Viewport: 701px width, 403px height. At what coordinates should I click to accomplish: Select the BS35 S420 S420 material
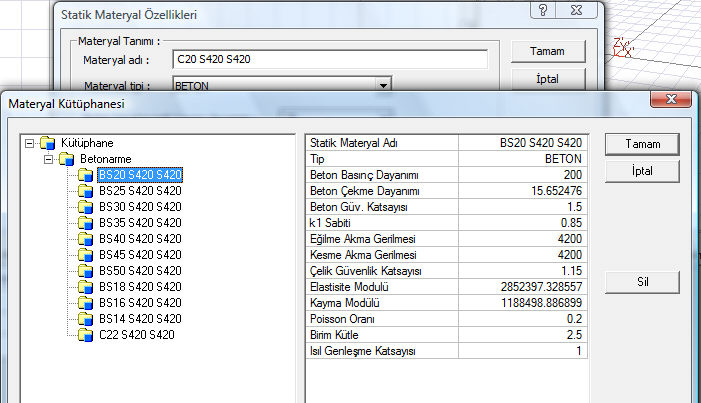click(140, 223)
